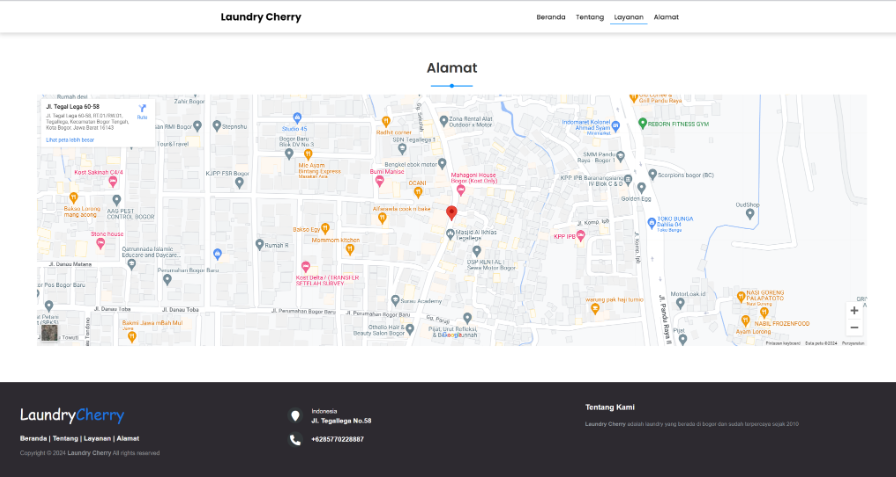Click the OCANI restaurant marker
Viewport: 896px width, 477px height.
tap(418, 193)
